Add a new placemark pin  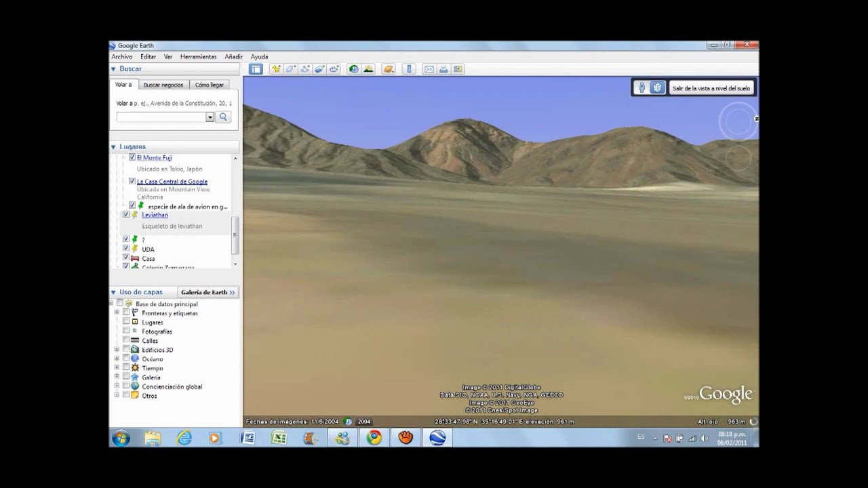(x=276, y=69)
